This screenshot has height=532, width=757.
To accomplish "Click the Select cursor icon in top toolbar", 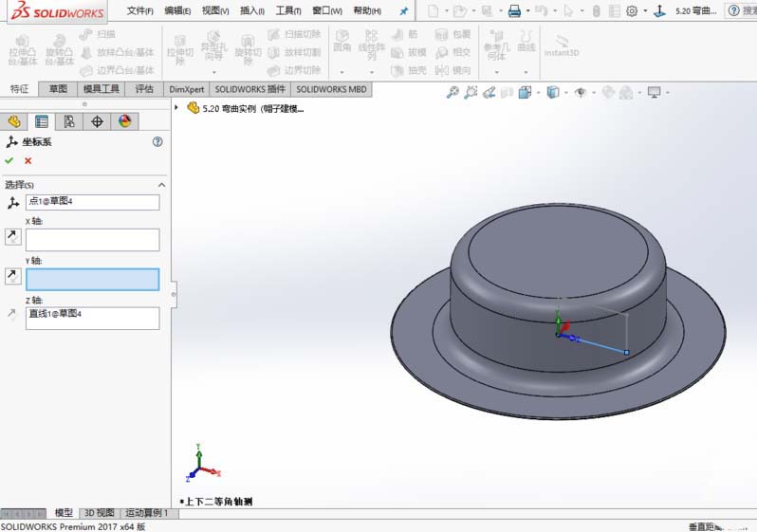I will [x=568, y=10].
